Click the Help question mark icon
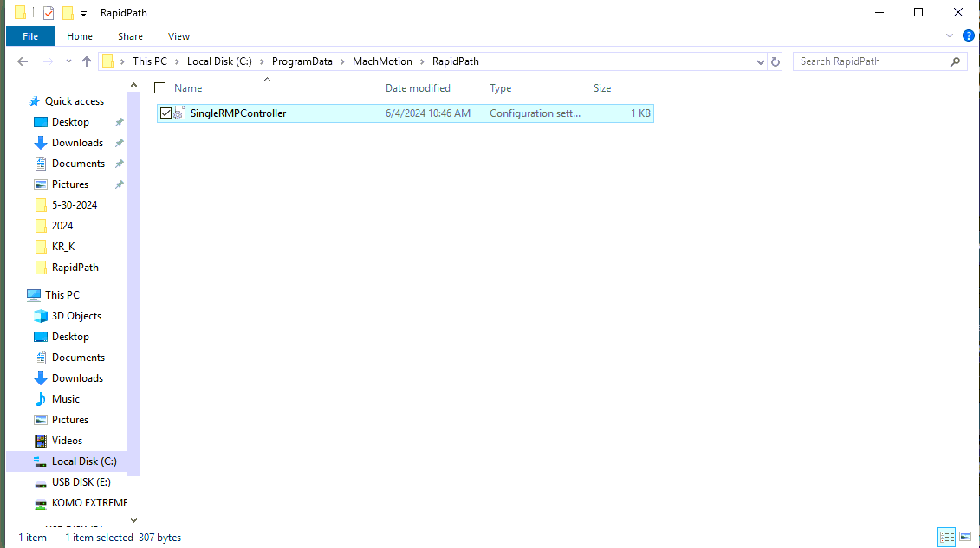The width and height of the screenshot is (980, 548). pos(968,36)
